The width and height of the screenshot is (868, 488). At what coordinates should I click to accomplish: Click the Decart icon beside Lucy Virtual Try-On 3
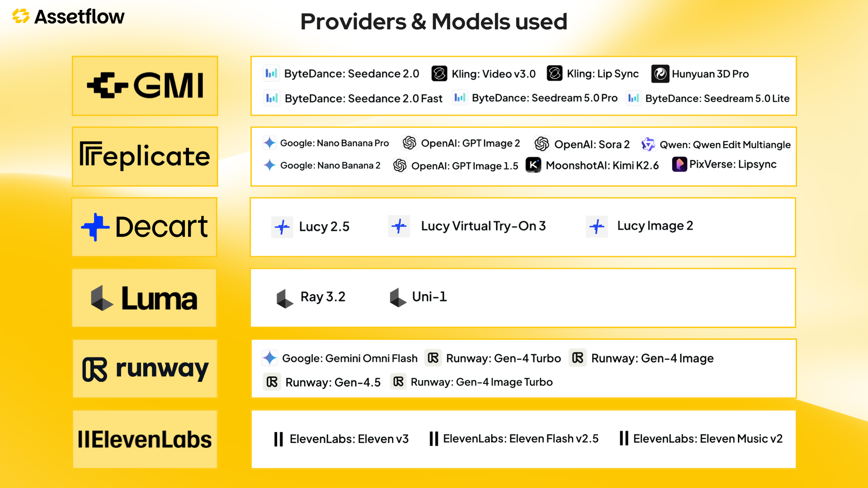[399, 226]
